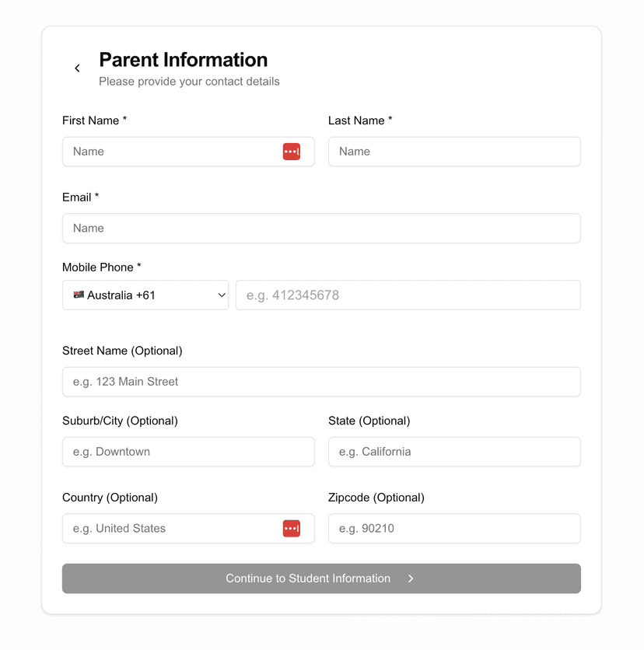644x650 pixels.
Task: Expand the Australia +61 phone prefix selector
Action: (x=145, y=295)
